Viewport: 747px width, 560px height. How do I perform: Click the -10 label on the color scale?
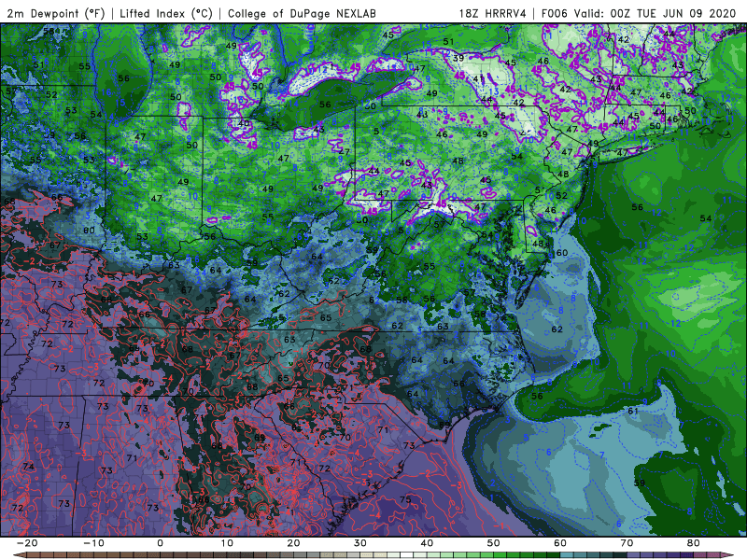[x=93, y=543]
